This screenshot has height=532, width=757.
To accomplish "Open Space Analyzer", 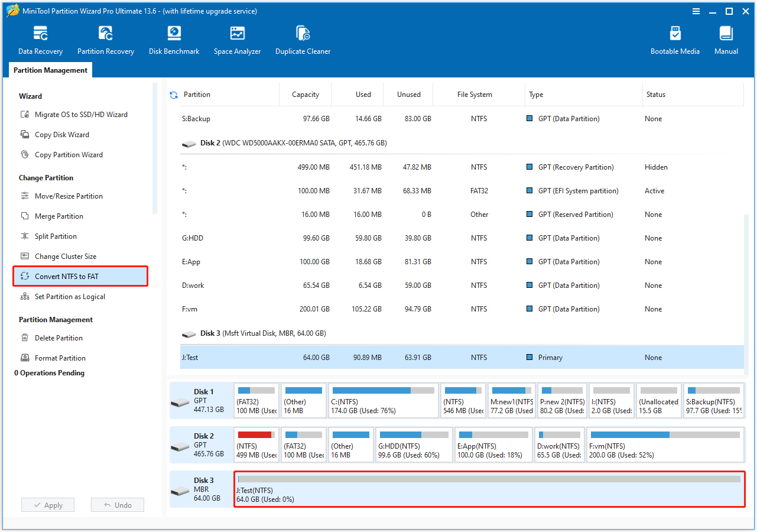I will [x=237, y=40].
